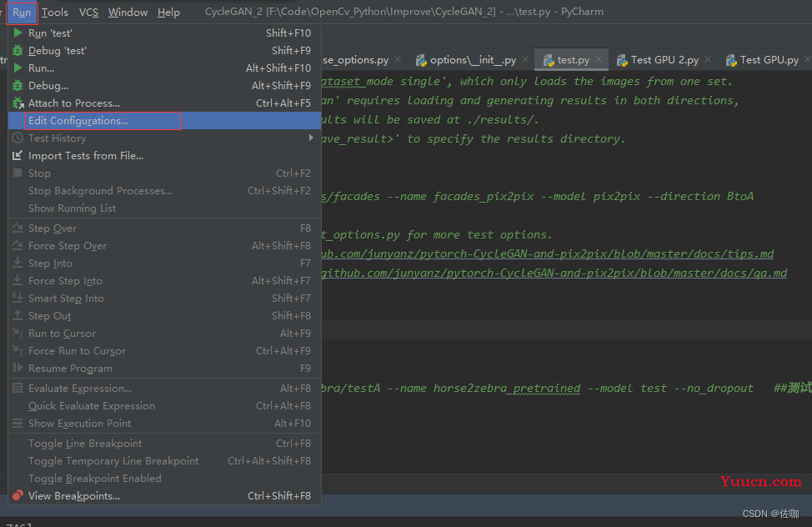The image size is (812, 527).
Task: Click the Import Tests from File icon
Action: (18, 156)
